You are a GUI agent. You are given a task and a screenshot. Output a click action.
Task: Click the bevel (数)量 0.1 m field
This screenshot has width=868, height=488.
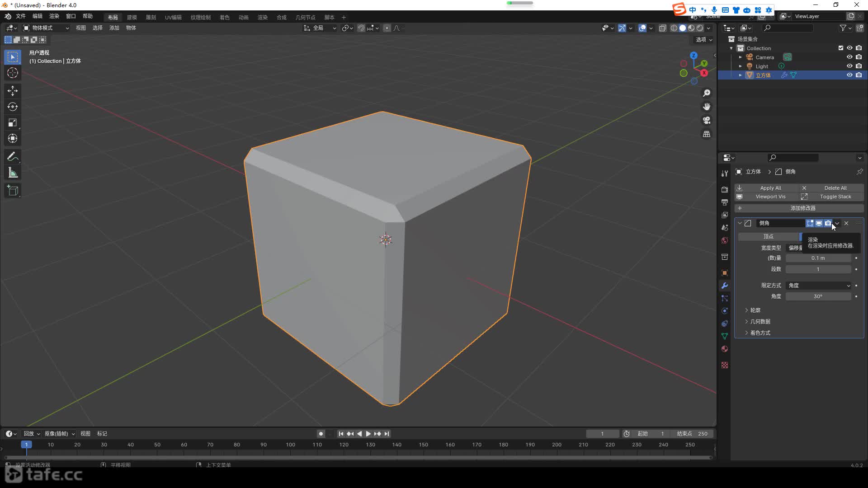(818, 258)
